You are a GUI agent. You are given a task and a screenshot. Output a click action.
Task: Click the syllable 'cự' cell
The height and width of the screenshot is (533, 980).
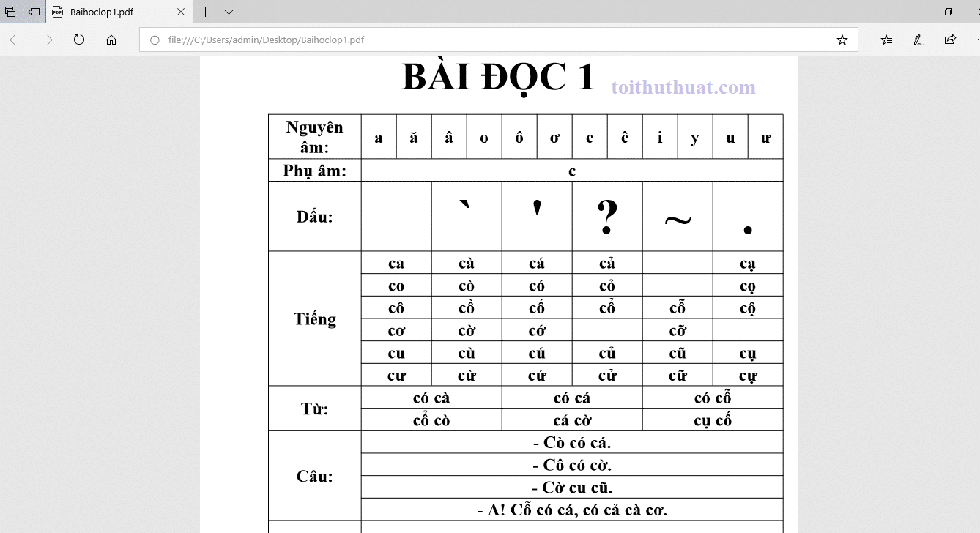(x=748, y=375)
